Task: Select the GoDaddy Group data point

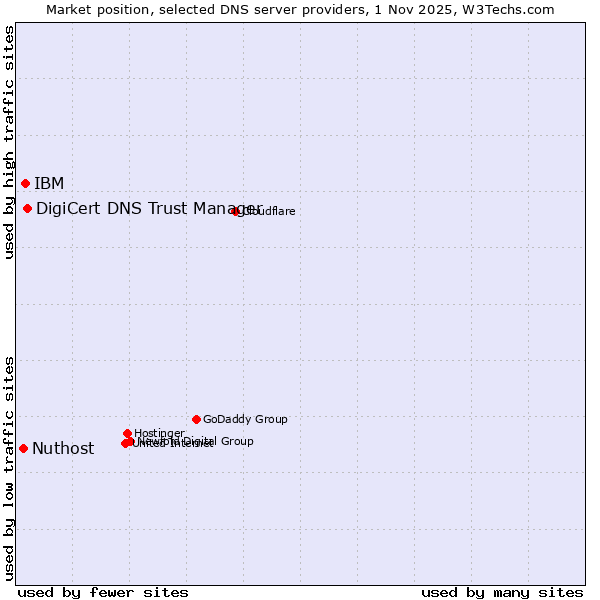Action: 196,419
